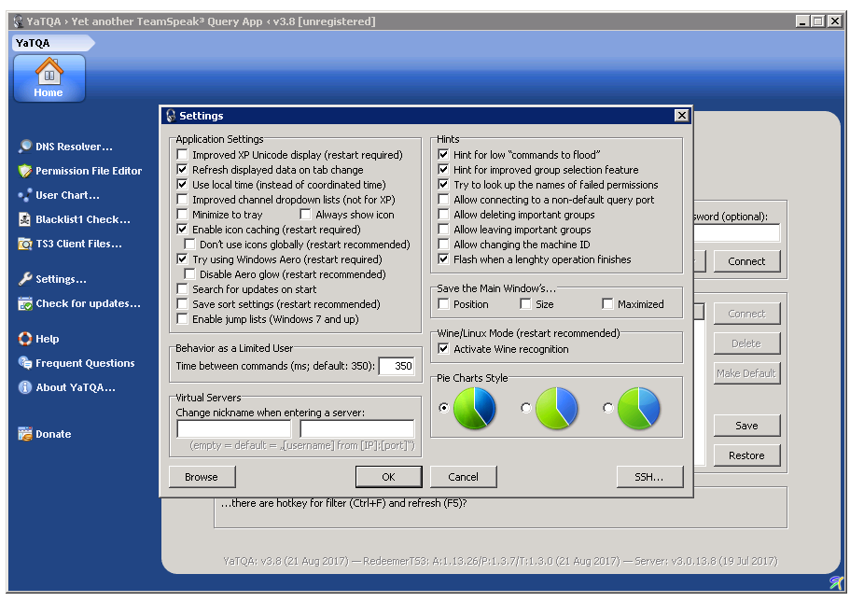Enable Disable Aero glow checkbox
864x616 pixels.
[190, 273]
